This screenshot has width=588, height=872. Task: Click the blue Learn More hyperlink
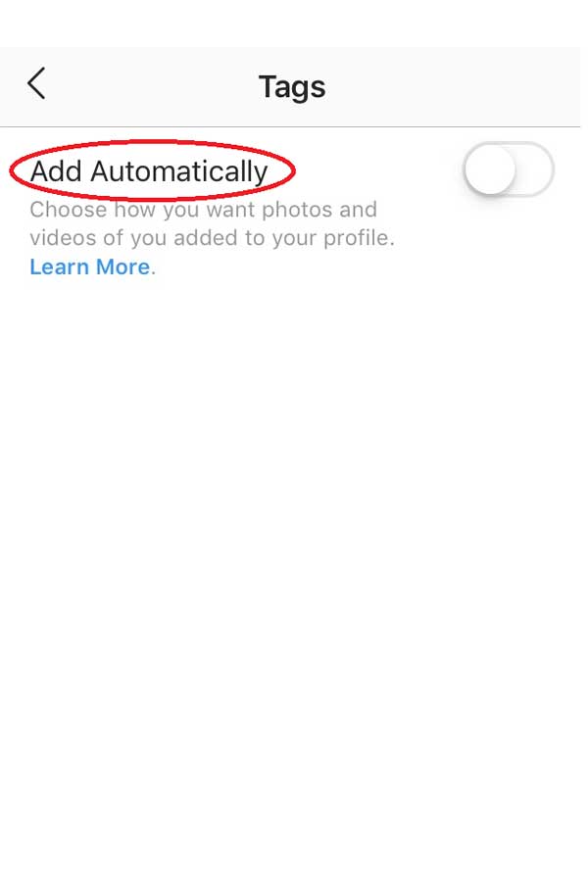(x=90, y=266)
